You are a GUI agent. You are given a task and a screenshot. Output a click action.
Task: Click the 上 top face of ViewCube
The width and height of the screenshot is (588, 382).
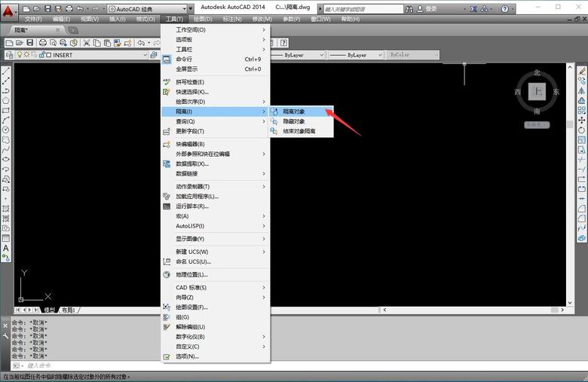tap(537, 91)
